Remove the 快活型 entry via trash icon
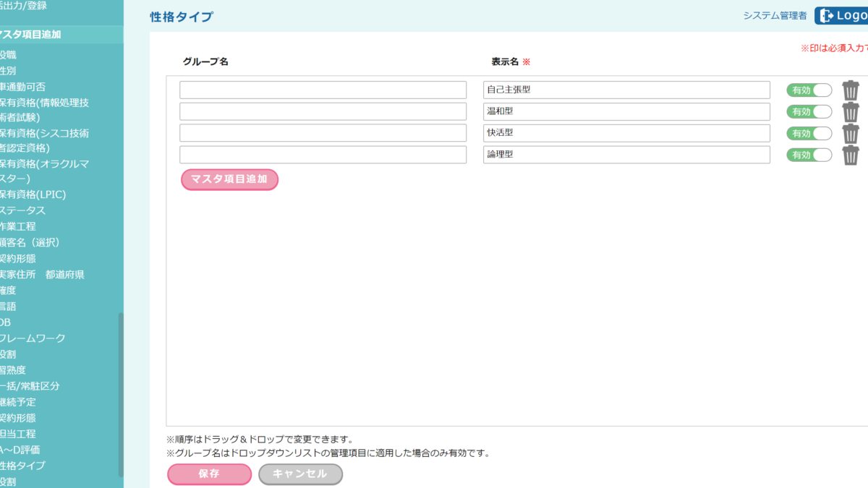Viewport: 868px width, 488px height. [x=851, y=134]
